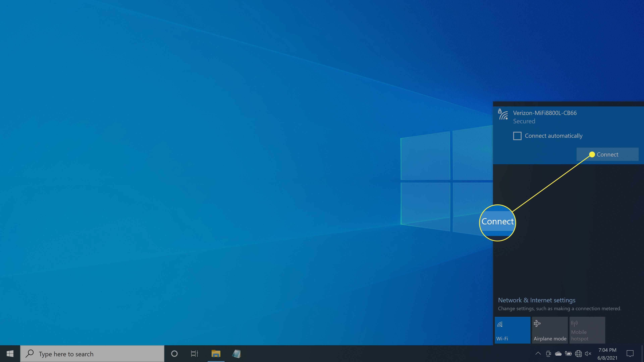The image size is (644, 362).
Task: Click the muted speaker volume icon
Action: coord(588,353)
